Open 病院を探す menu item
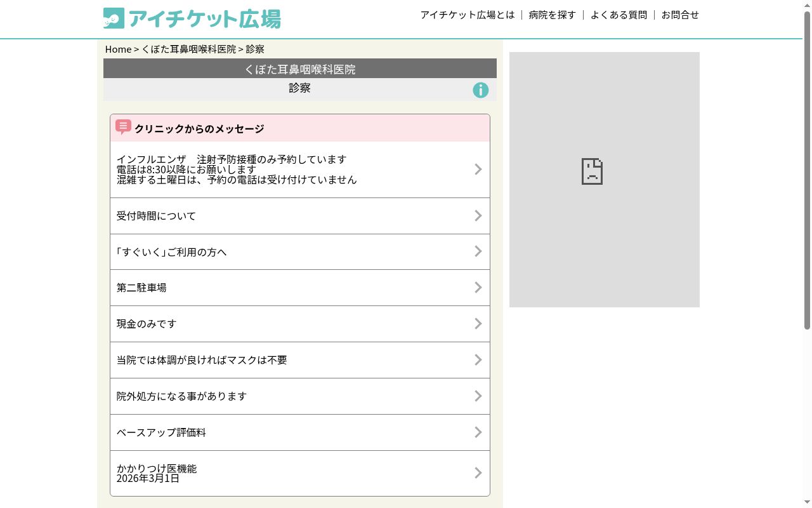Screen dimensions: 812x508 tap(553, 15)
